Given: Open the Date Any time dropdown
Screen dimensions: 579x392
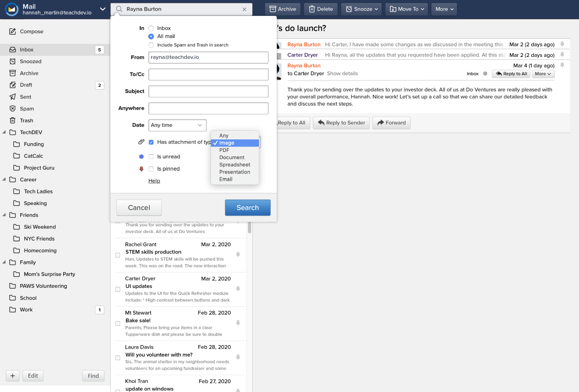Looking at the screenshot, I should pyautogui.click(x=178, y=125).
